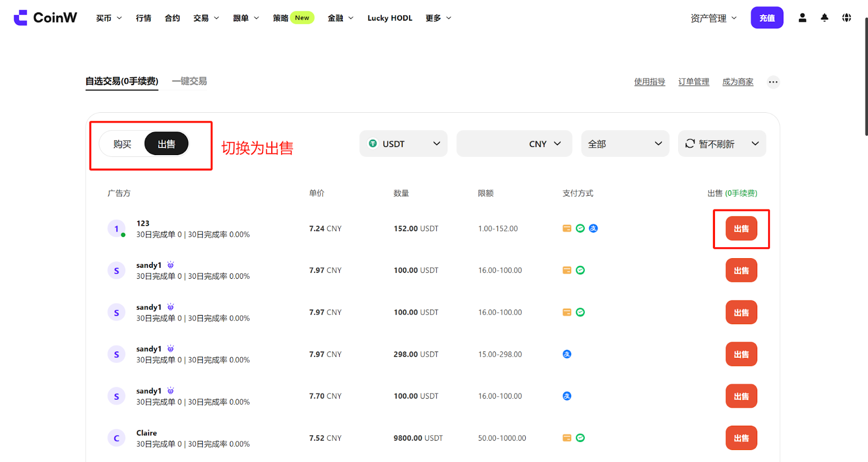Viewport: 868px width, 462px height.
Task: Open the 使用指导 link
Action: click(650, 82)
